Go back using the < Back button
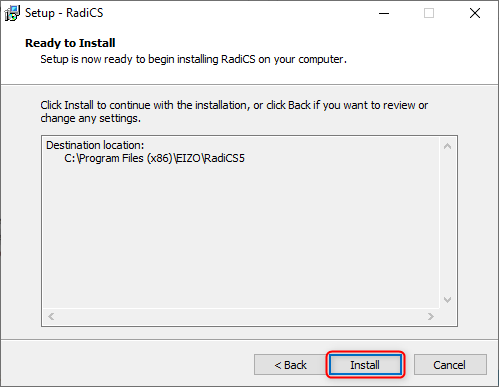Screen dimensions: 499x387 click(x=290, y=365)
